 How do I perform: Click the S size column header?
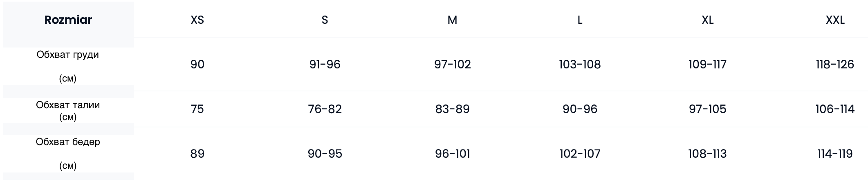[x=325, y=20]
